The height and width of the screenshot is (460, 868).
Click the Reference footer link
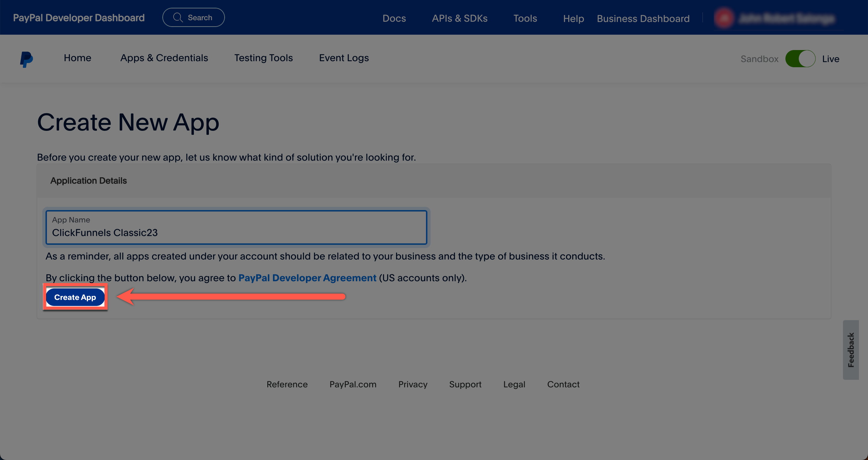287,384
